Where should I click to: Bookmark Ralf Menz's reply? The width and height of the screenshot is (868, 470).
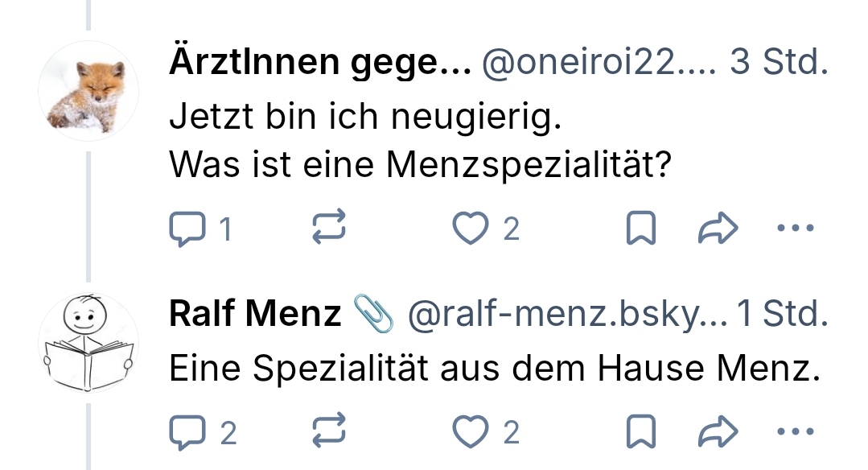point(640,433)
